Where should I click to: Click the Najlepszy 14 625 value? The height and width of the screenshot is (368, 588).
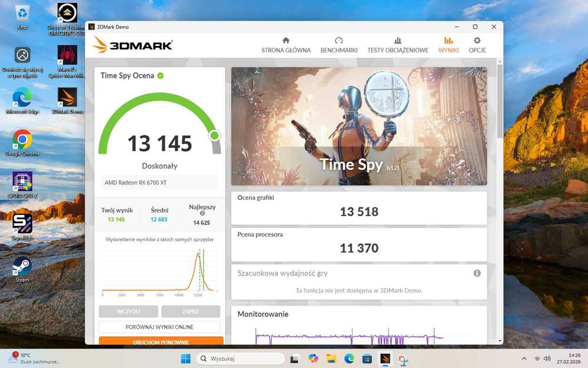pyautogui.click(x=201, y=223)
